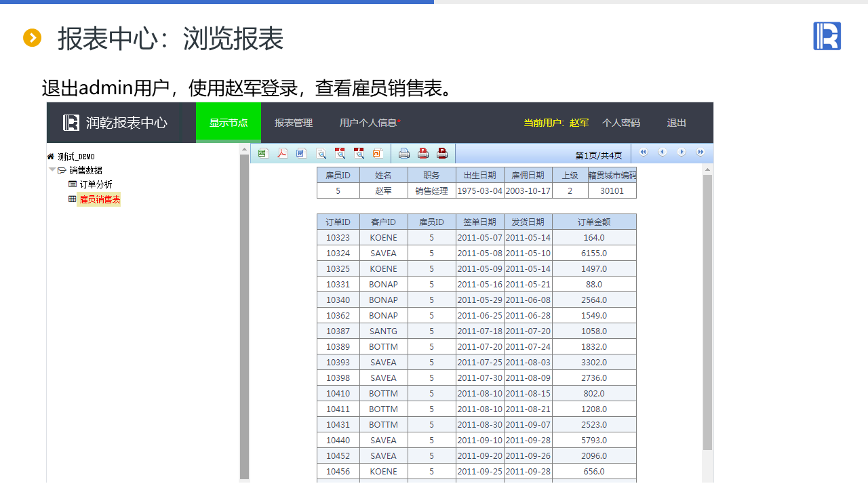Collapse the 销售数据 folder node
The image size is (868, 488).
pos(52,170)
